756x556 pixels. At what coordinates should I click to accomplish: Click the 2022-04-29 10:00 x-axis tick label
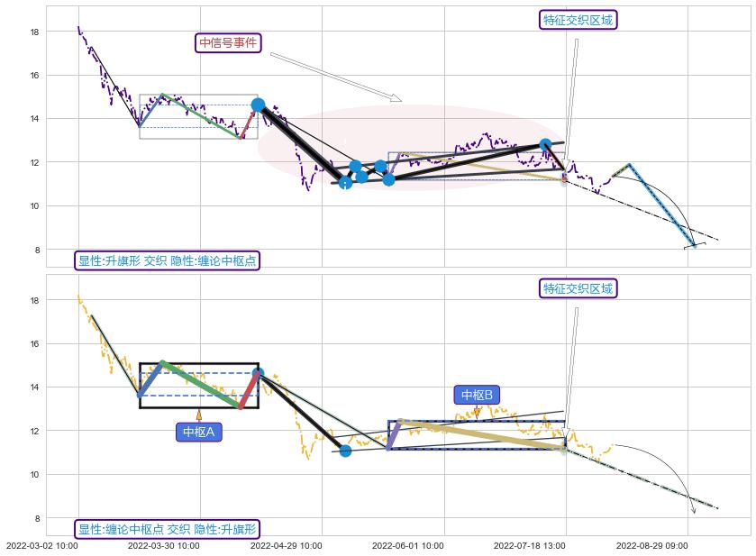pos(286,545)
